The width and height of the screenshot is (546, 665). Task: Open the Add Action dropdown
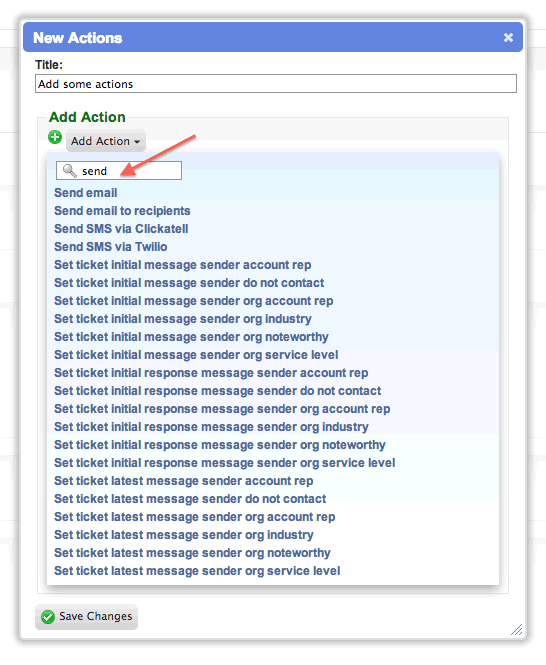106,141
